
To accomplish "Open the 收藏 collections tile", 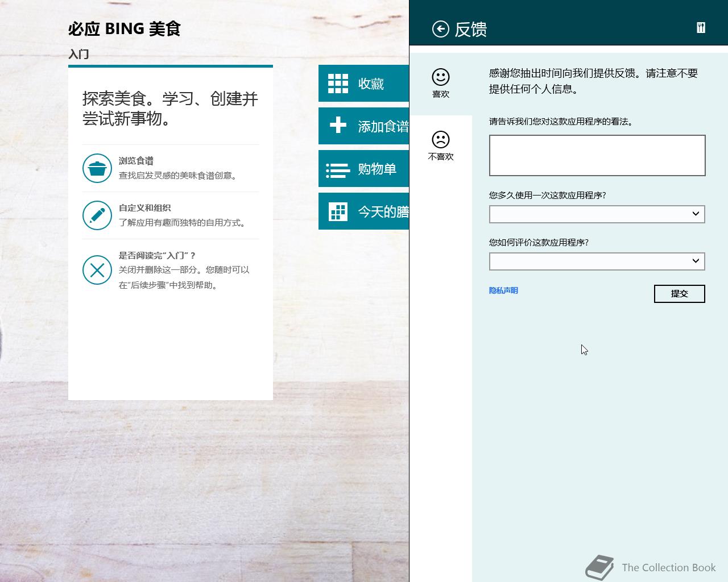I will point(363,84).
